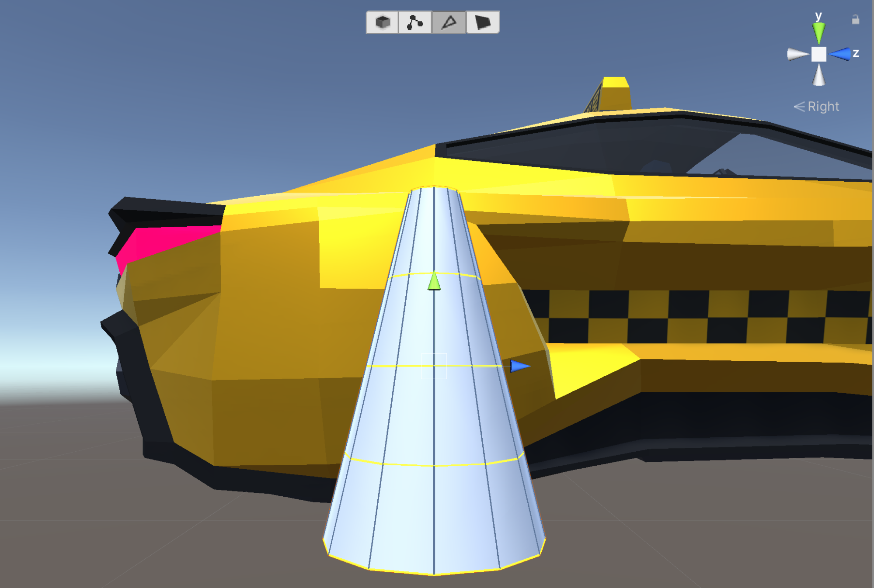Viewport: 874px width, 588px height.
Task: Switch to Face selection mode
Action: pos(483,22)
